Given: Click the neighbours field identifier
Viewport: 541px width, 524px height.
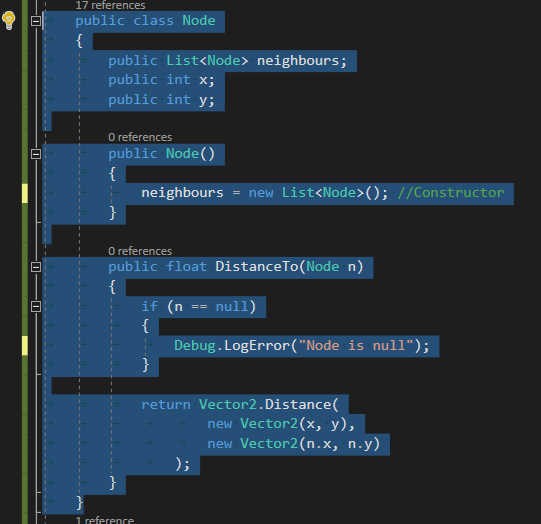Looking at the screenshot, I should click(298, 61).
